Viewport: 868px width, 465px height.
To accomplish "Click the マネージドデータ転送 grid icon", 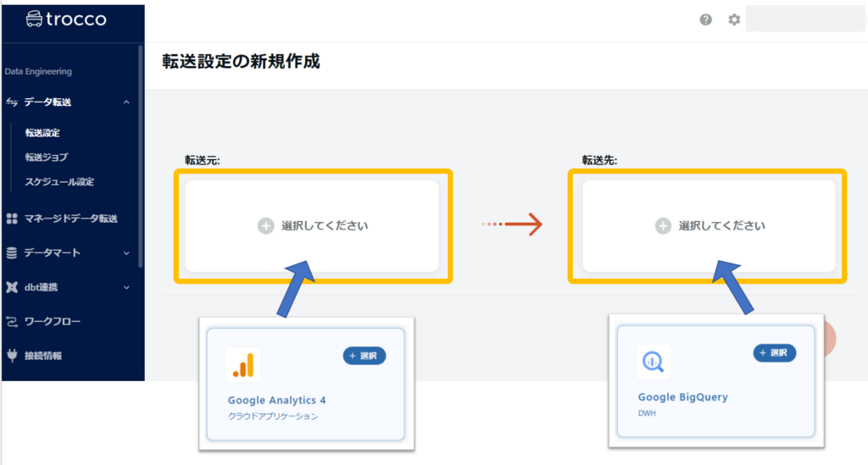I will 12,219.
